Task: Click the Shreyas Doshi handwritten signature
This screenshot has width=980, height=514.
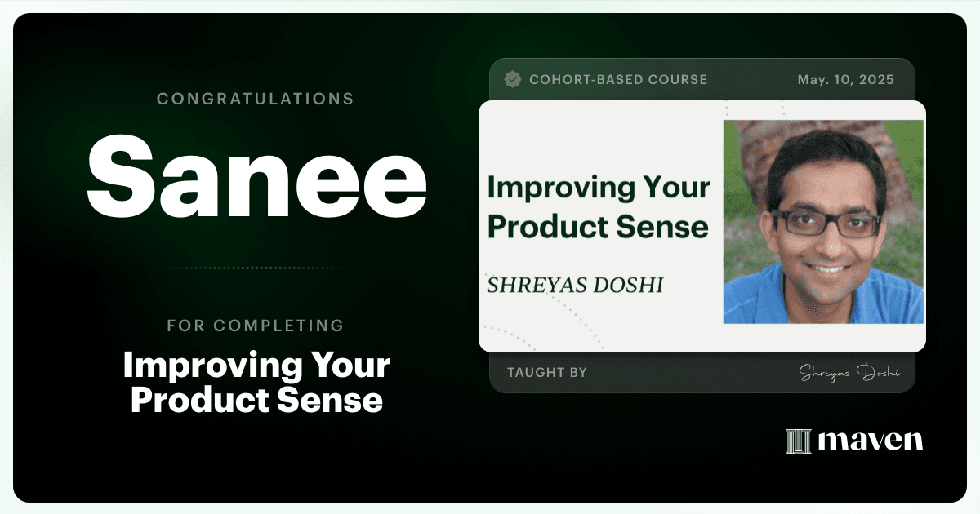Action: coord(849,372)
